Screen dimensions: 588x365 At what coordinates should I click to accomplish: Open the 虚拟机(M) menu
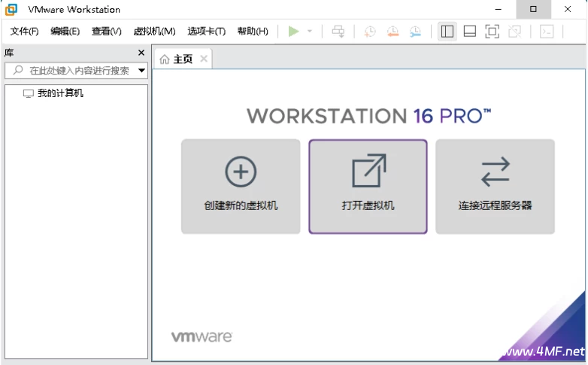[x=154, y=31]
